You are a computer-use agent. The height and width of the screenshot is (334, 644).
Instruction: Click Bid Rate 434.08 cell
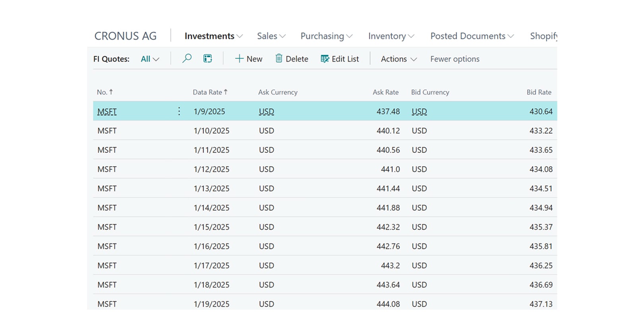click(x=541, y=169)
